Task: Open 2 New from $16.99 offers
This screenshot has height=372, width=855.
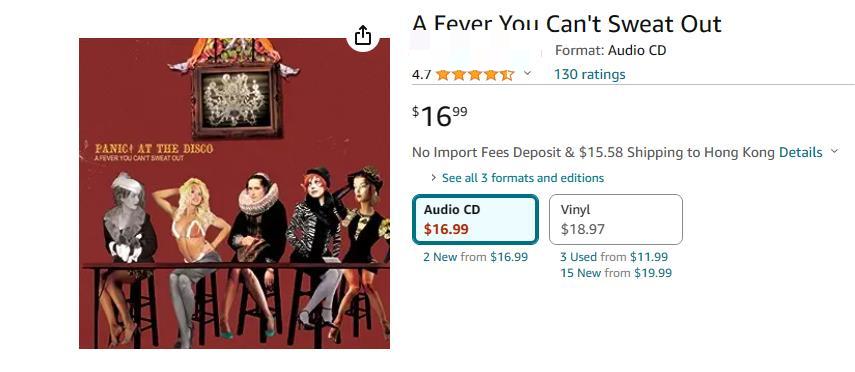Action: pos(475,257)
